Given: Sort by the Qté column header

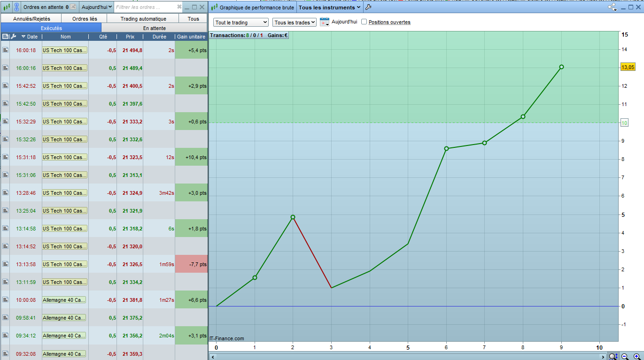Looking at the screenshot, I should [x=103, y=37].
